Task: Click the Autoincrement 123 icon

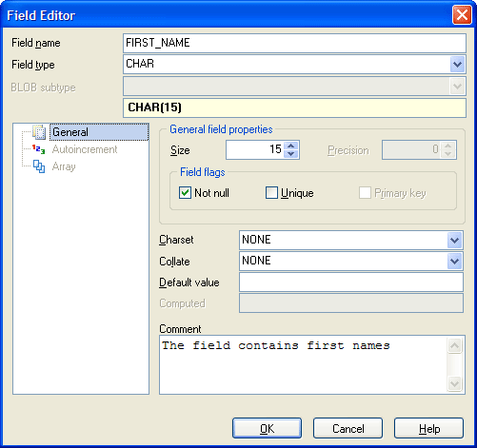Action: [x=39, y=149]
